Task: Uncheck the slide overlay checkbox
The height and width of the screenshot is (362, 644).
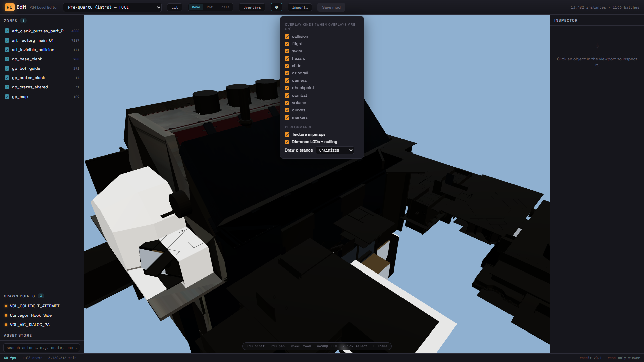Action: (287, 66)
